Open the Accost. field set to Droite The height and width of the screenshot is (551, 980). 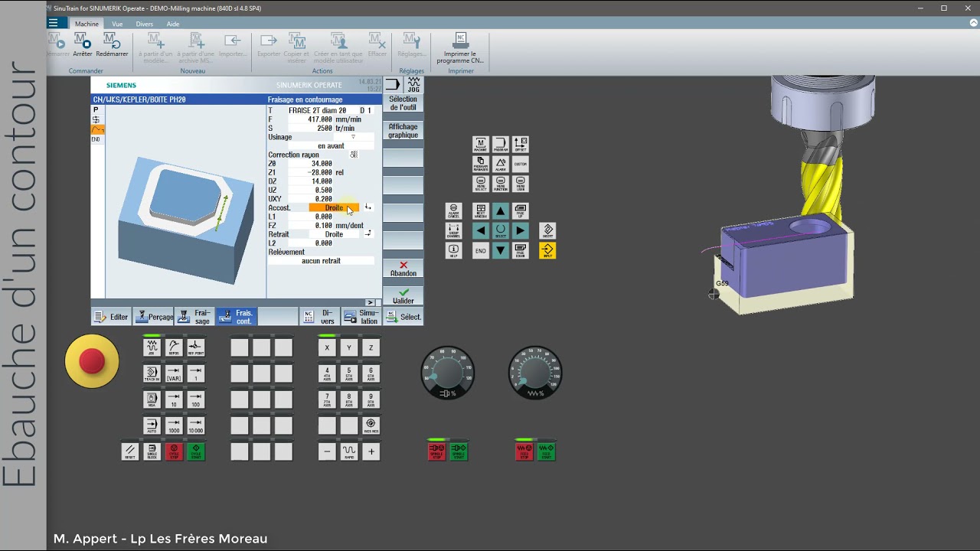[334, 208]
